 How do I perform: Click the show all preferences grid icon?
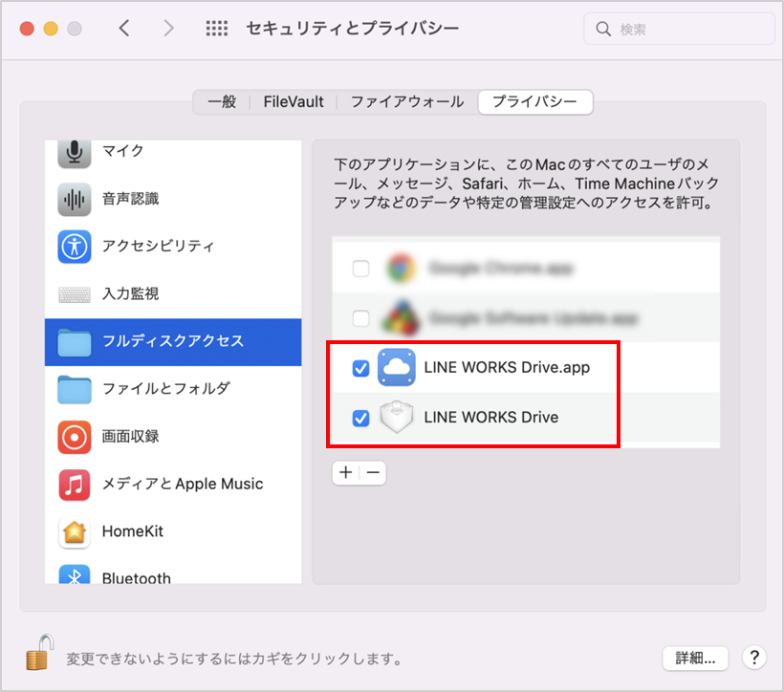[x=217, y=29]
